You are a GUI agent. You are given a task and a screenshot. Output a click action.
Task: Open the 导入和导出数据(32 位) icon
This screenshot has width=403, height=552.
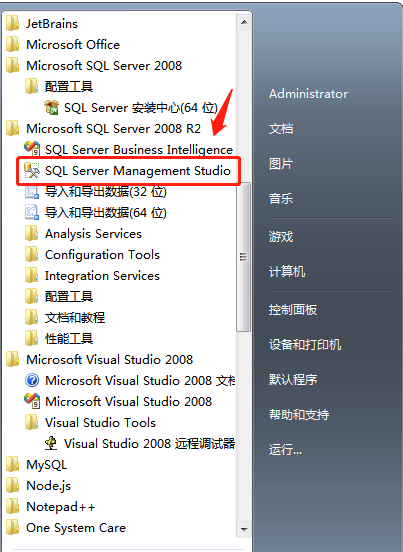click(32, 192)
